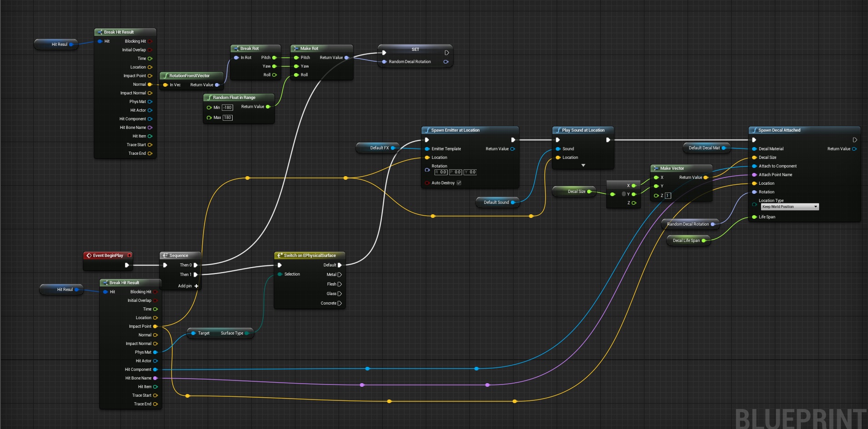Screen dimensions: 868x429
Task: Click Spawn Decal Attached execution output pin
Action: tap(854, 140)
